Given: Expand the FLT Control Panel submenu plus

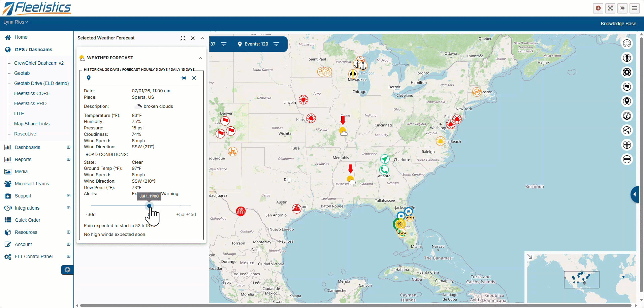Looking at the screenshot, I should [69, 256].
